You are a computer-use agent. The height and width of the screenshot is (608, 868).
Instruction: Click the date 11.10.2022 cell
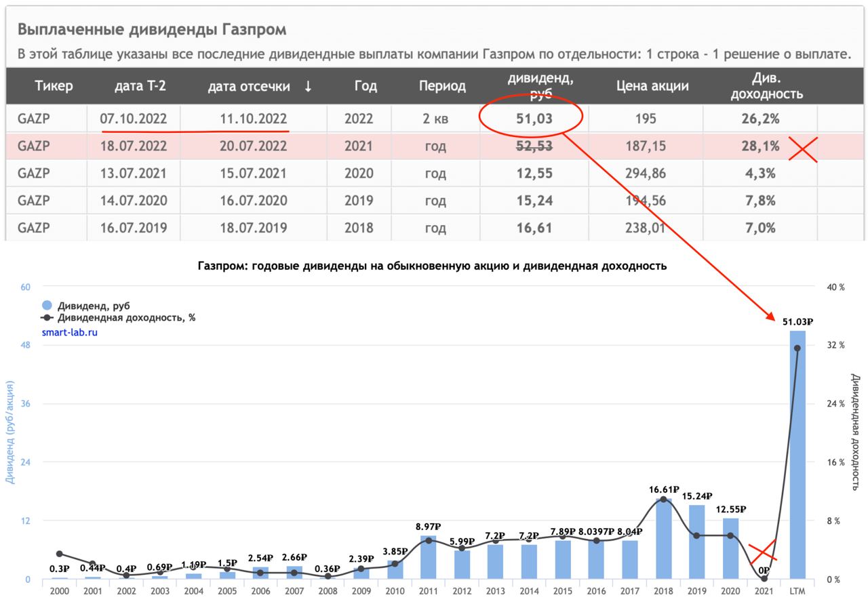coord(254,119)
